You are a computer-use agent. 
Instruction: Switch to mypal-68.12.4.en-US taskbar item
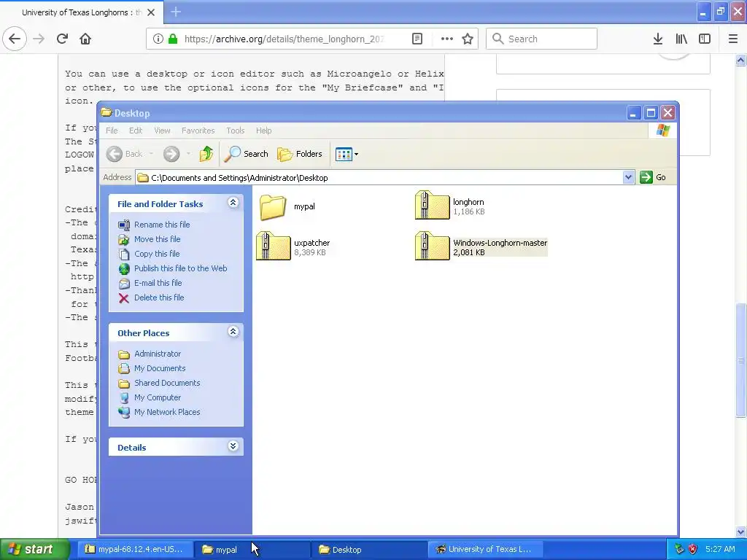click(x=134, y=550)
